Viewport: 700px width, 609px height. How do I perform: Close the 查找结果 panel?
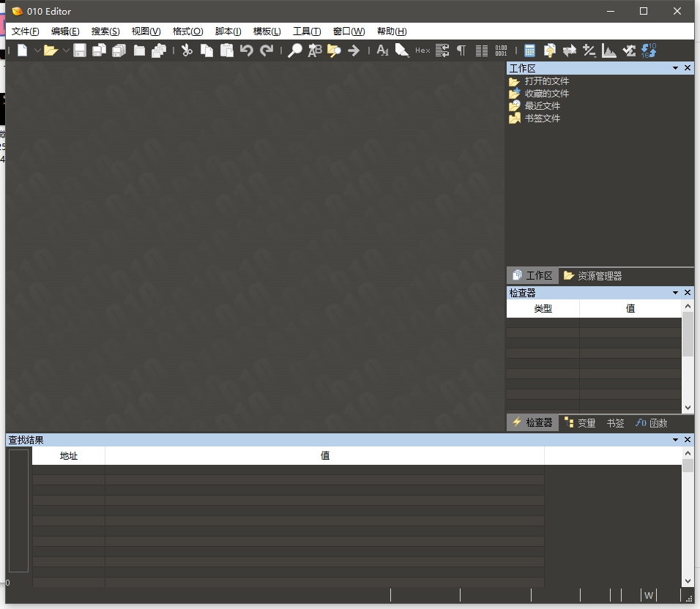(x=688, y=440)
